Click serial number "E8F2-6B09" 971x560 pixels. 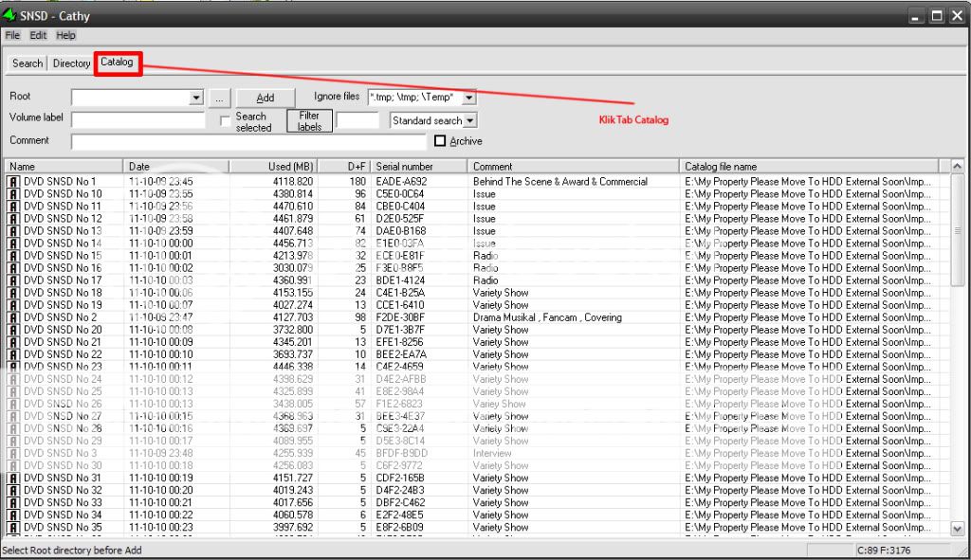pos(400,528)
